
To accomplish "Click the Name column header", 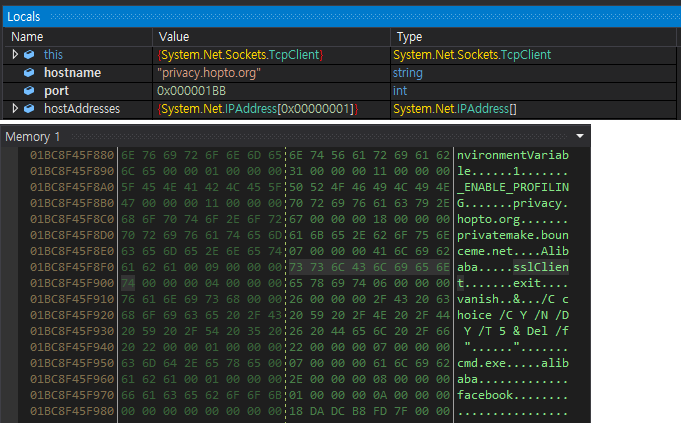I will tap(27, 37).
